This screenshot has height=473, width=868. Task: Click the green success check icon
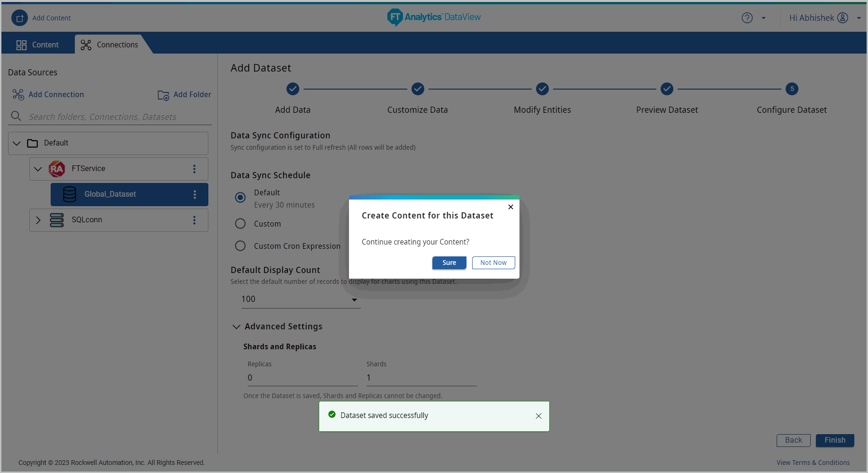click(332, 414)
